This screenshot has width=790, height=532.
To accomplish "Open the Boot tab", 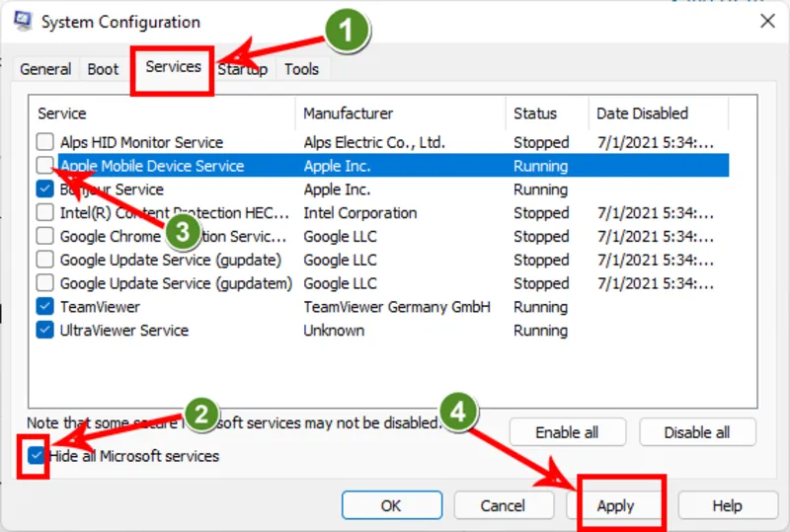I will [103, 69].
